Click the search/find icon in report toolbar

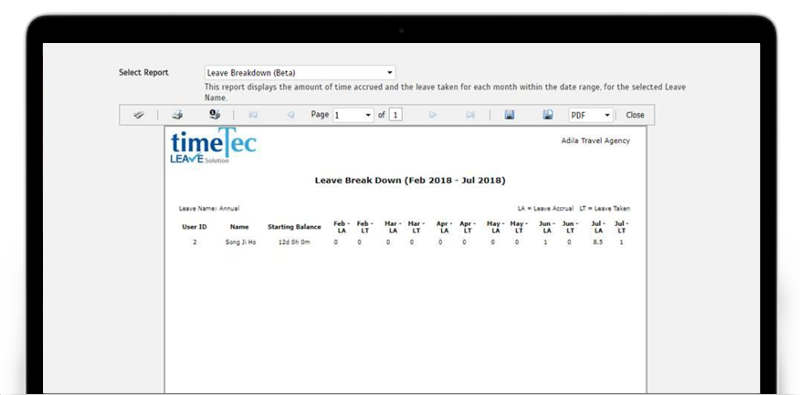click(x=139, y=115)
